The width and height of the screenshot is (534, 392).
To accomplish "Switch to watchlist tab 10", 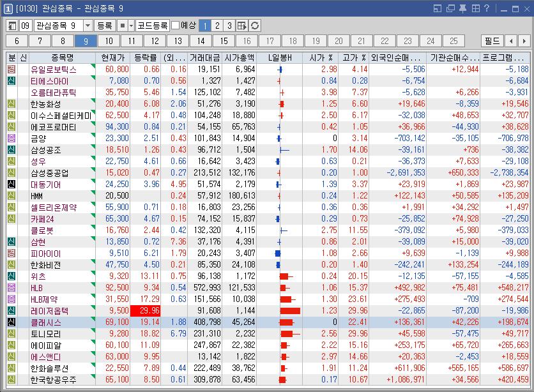I will click(x=109, y=41).
